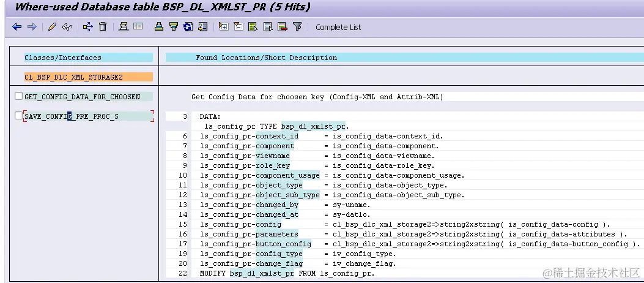Click line 13 changed_by sy-uname
The height and width of the screenshot is (283, 644).
286,205
